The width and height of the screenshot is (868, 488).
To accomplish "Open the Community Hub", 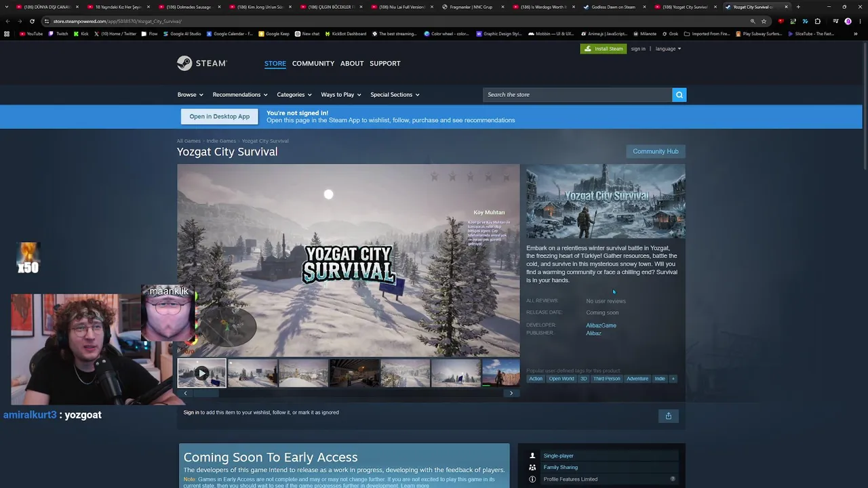I will click(655, 151).
